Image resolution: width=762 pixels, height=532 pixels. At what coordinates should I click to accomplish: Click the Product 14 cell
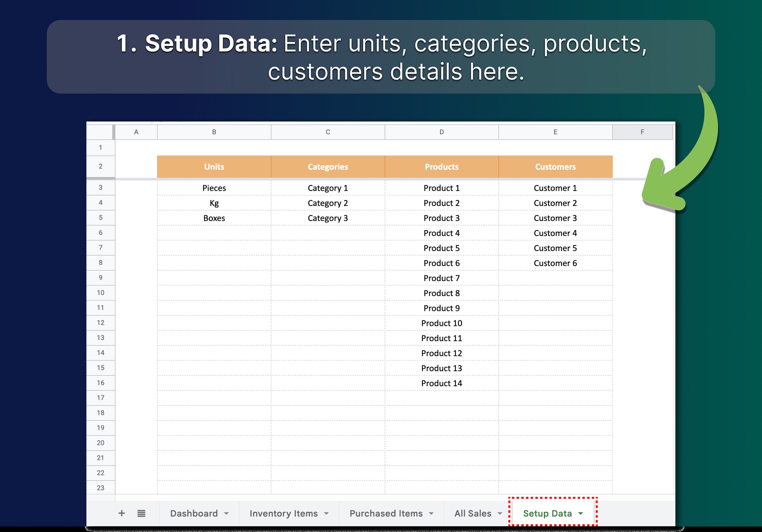(441, 383)
